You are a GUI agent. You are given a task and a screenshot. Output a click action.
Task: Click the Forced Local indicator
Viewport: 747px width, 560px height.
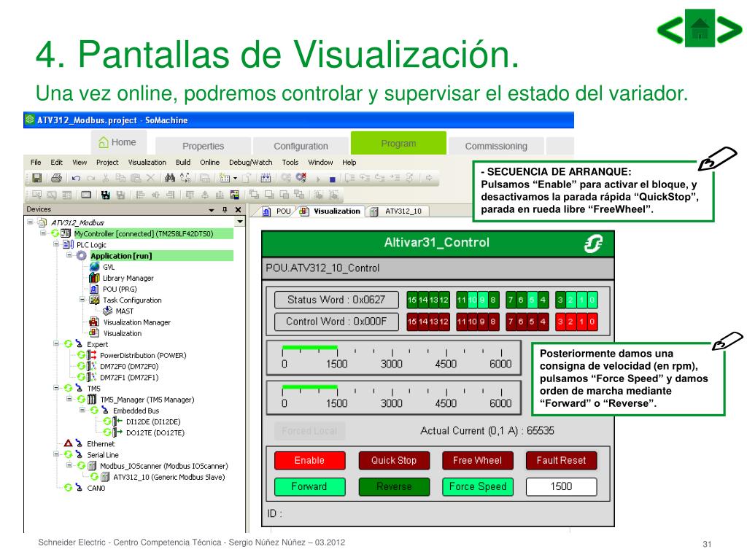[309, 431]
